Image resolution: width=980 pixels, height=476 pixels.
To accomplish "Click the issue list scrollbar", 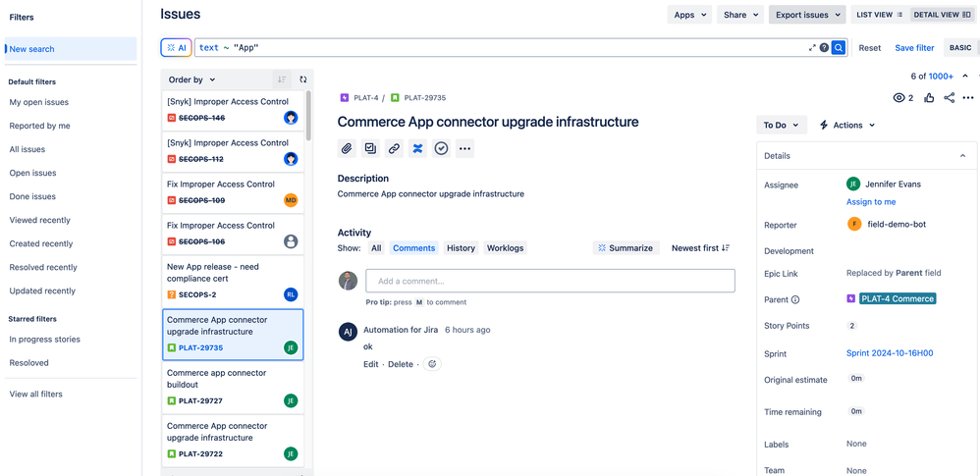I will [308, 116].
